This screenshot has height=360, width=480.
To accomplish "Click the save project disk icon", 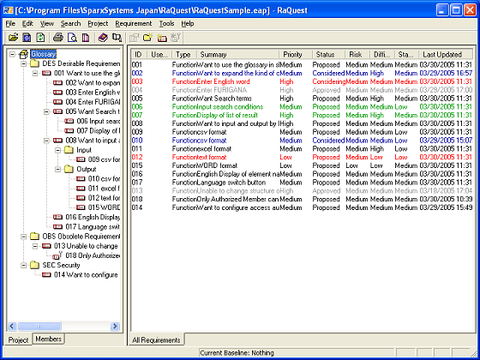I will click(27, 37).
